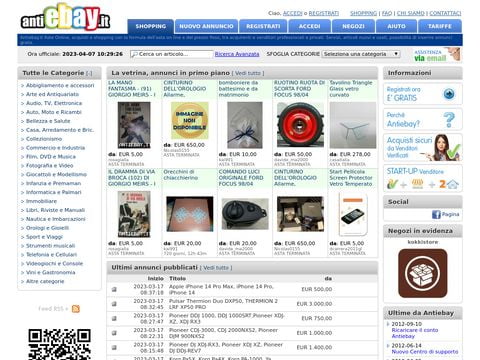Click the Ricerca Avanzata link
Screen dimensions: 480x360
237,54
